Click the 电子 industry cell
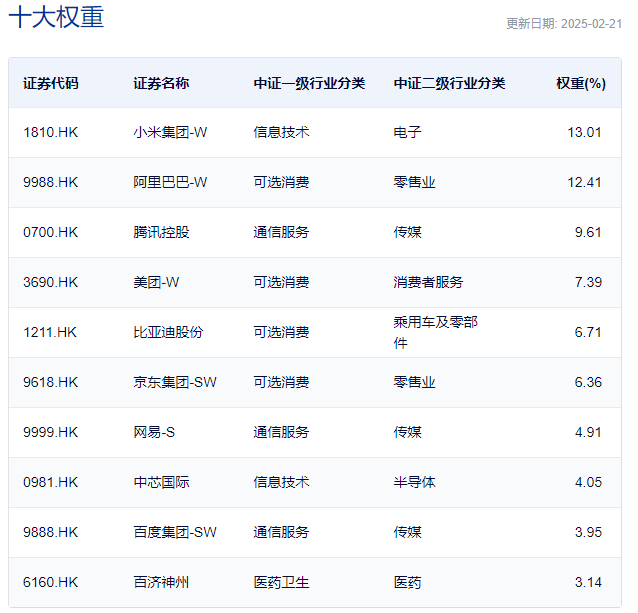 pos(407,132)
